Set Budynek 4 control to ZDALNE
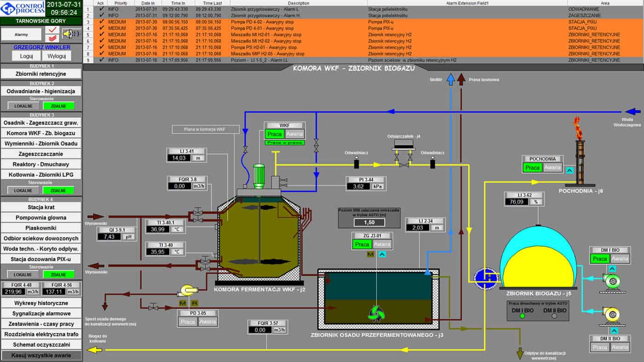This screenshot has width=644, height=362. [x=58, y=274]
